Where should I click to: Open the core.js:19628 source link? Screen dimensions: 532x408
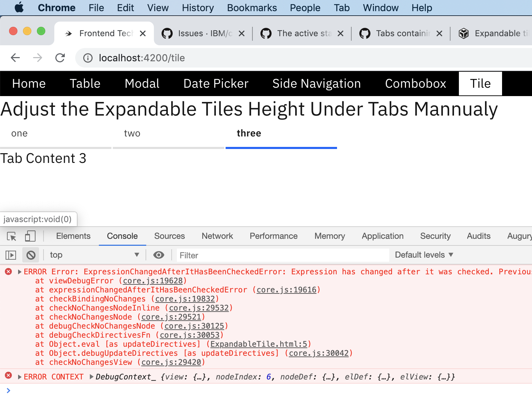click(152, 281)
